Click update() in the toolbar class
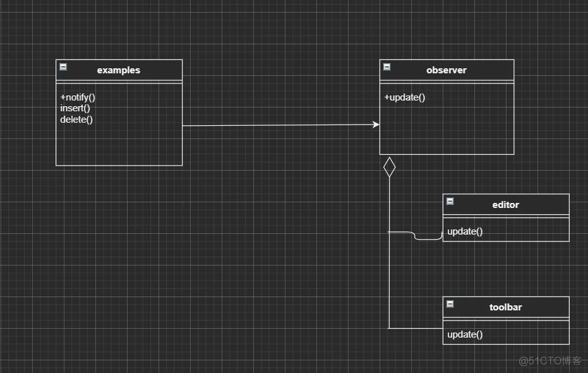The width and height of the screenshot is (588, 373). click(465, 334)
